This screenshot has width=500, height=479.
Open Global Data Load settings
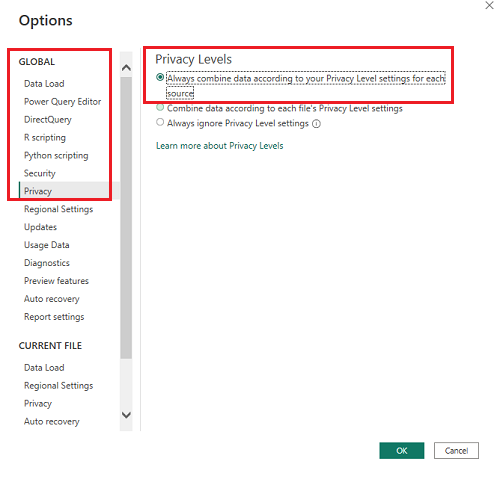[x=44, y=84]
